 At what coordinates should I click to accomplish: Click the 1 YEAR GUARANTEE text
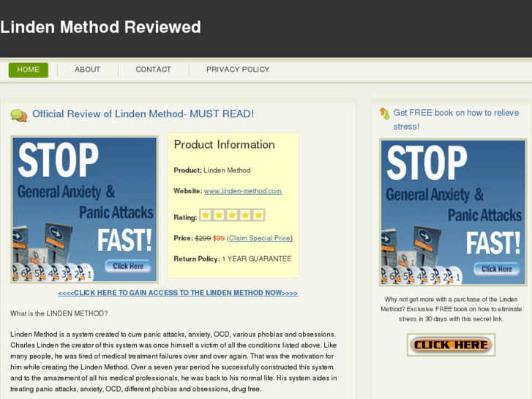pyautogui.click(x=257, y=258)
